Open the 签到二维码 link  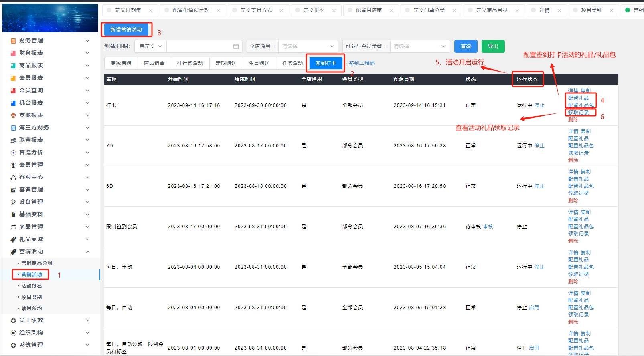pos(362,63)
